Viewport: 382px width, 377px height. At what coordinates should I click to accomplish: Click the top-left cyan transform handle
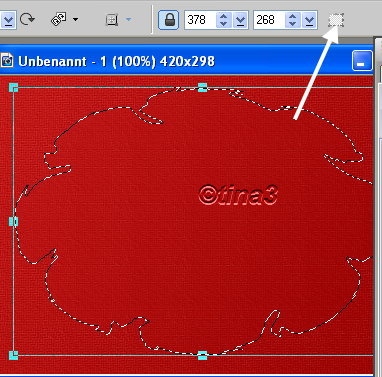[x=13, y=88]
